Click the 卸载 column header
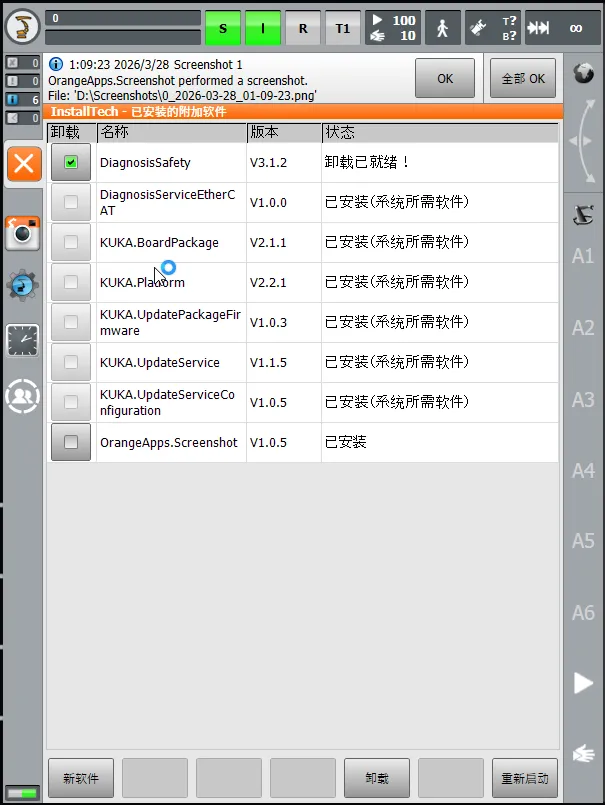605x805 pixels. click(71, 132)
